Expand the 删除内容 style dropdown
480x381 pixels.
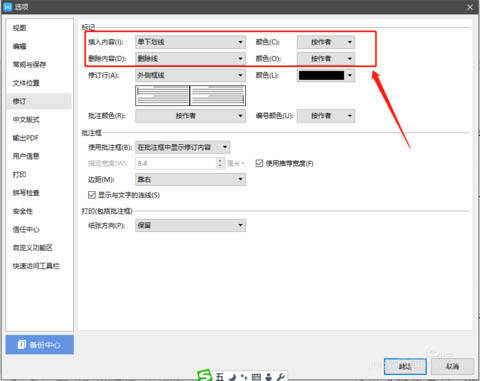pos(190,59)
